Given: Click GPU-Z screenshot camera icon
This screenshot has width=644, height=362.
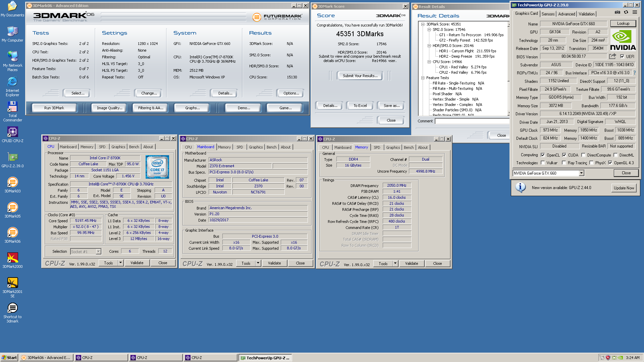Looking at the screenshot, I should pyautogui.click(x=617, y=12).
